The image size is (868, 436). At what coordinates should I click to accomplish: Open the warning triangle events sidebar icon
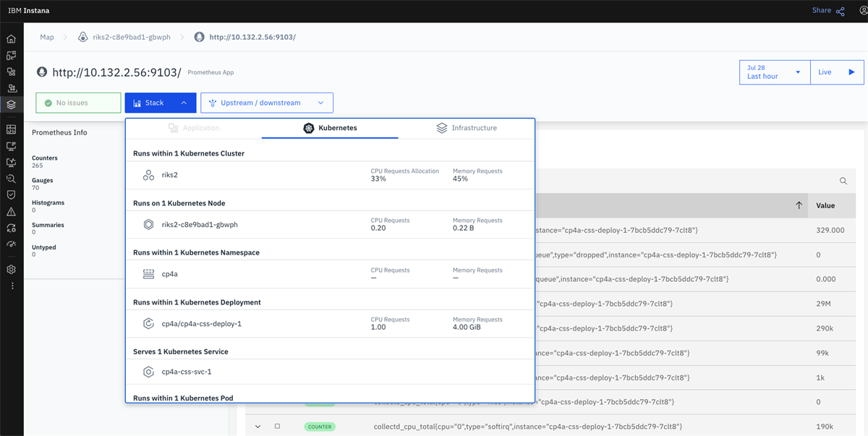pyautogui.click(x=11, y=212)
